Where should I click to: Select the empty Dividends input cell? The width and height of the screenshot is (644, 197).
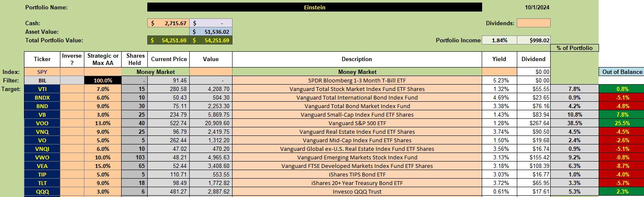point(534,23)
